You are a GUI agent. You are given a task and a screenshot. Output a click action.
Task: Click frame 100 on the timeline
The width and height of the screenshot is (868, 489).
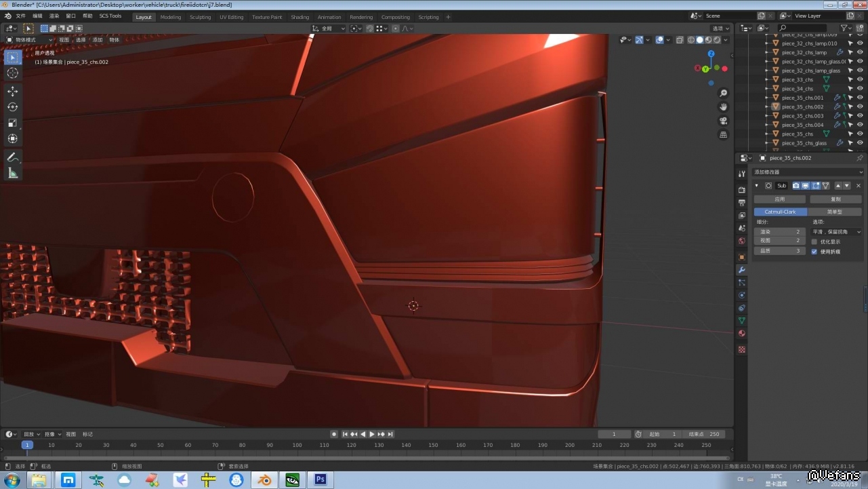tap(297, 446)
